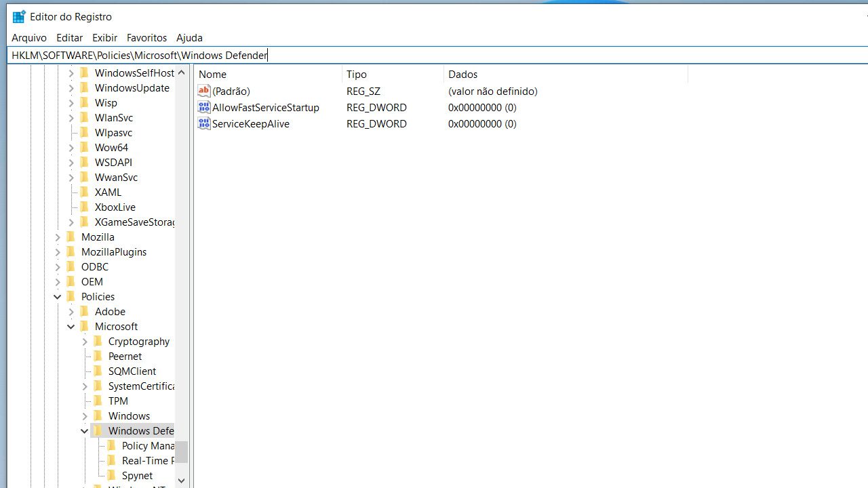Viewport: 868px width, 488px height.
Task: Select the WlanSvc tree key
Action: pyautogui.click(x=114, y=117)
